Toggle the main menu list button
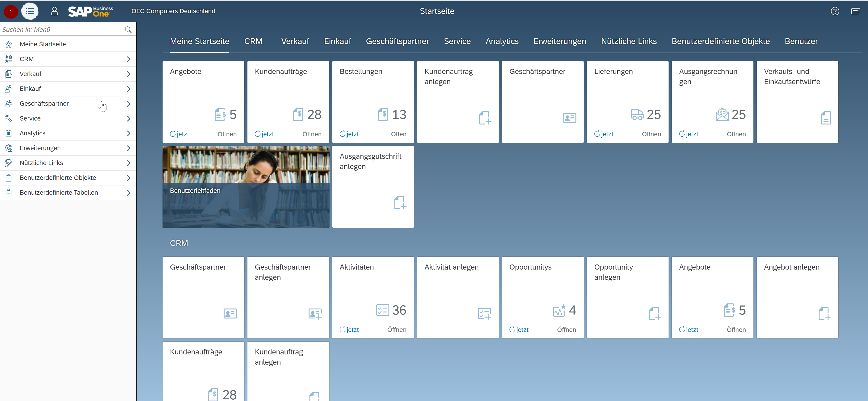This screenshot has width=868, height=401. tap(30, 11)
